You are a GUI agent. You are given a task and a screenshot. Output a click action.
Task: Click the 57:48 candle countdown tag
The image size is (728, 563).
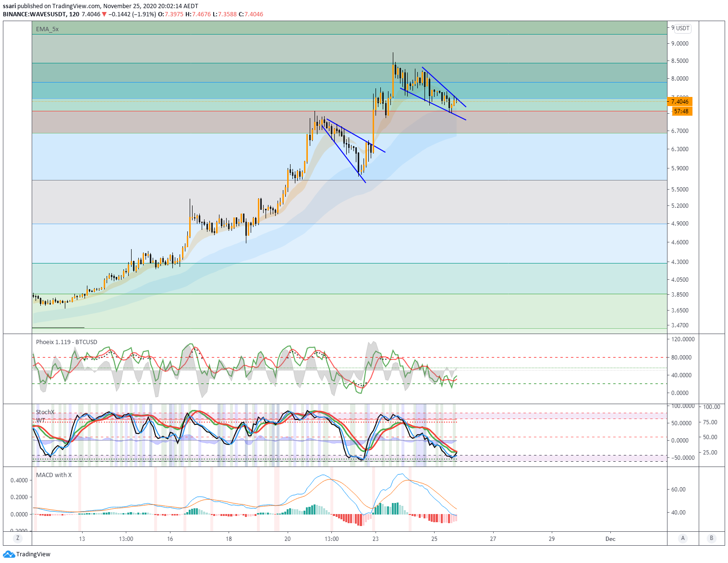point(681,111)
